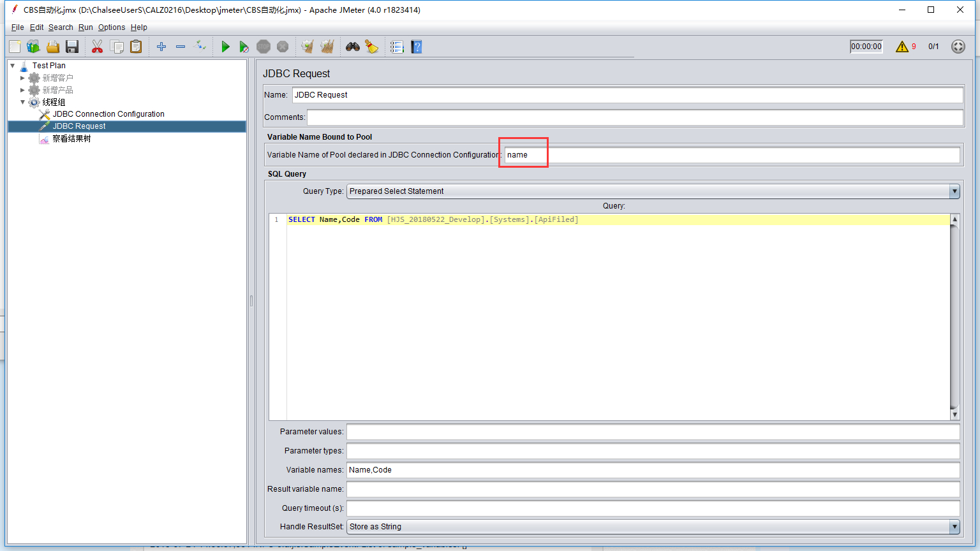Screen dimensions: 980x551
Task: Open Help with the question mark icon
Action: point(417,47)
